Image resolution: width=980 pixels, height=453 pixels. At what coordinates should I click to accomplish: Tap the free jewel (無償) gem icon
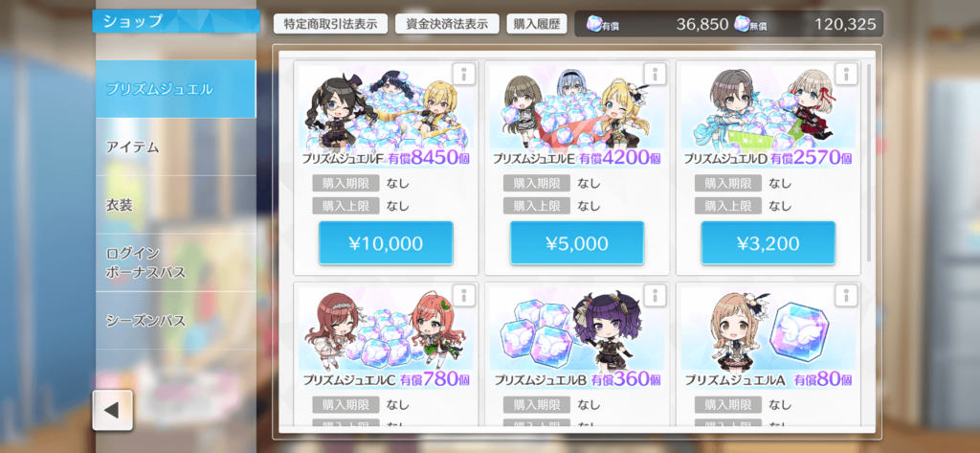742,23
